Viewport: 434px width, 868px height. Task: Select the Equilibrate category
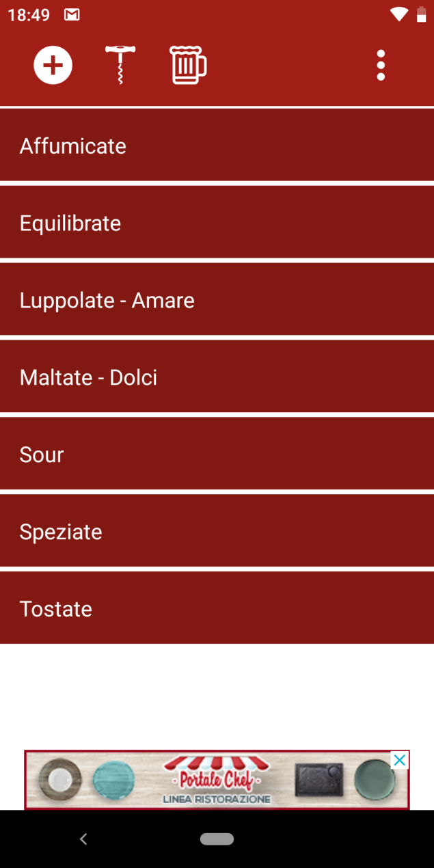[x=217, y=223]
